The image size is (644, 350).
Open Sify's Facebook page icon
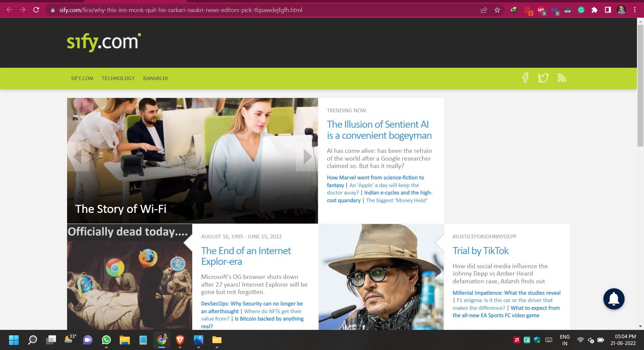(x=525, y=78)
